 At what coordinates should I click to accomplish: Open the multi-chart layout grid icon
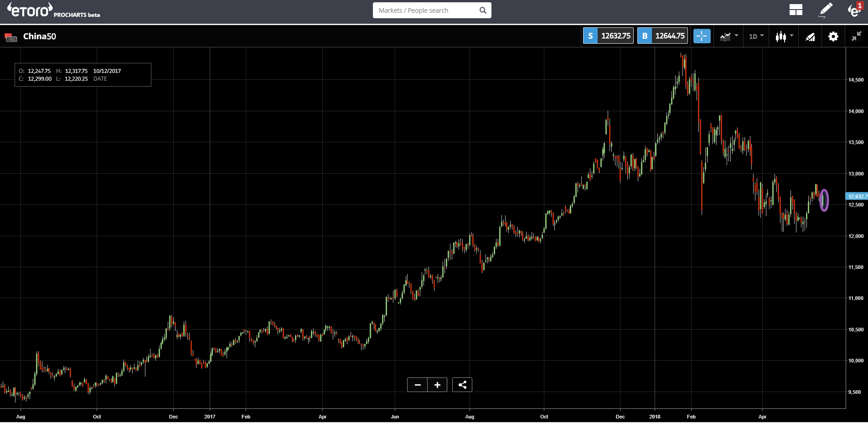[796, 10]
